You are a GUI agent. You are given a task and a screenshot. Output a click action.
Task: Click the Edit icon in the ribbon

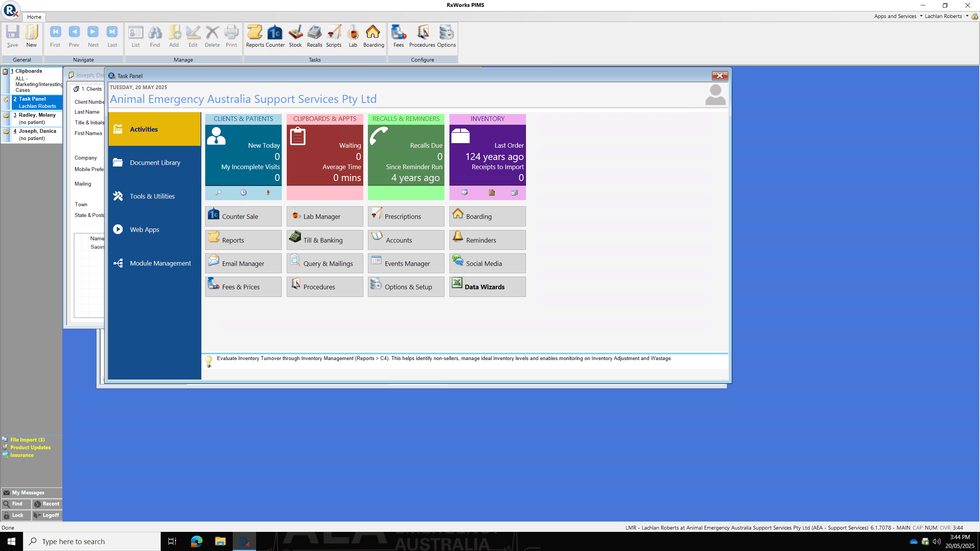(x=193, y=36)
